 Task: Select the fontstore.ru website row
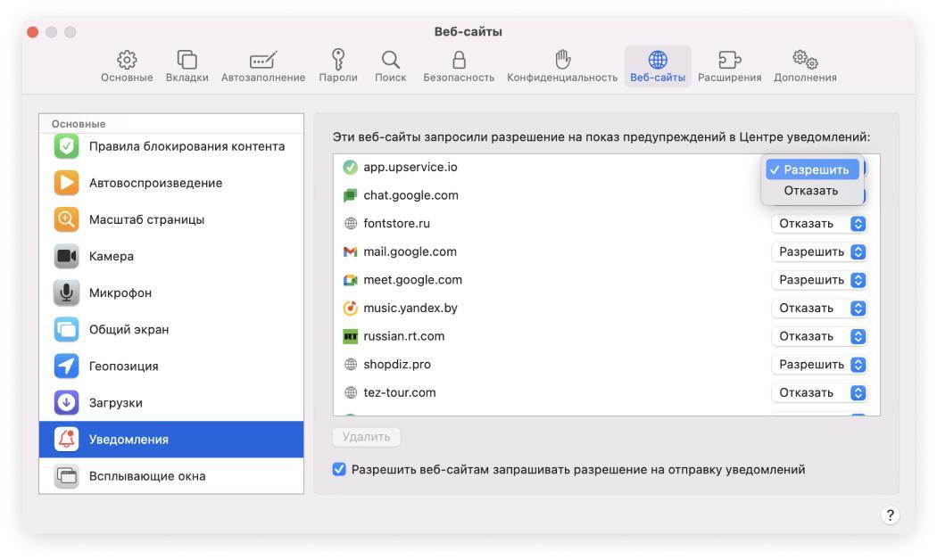point(607,223)
